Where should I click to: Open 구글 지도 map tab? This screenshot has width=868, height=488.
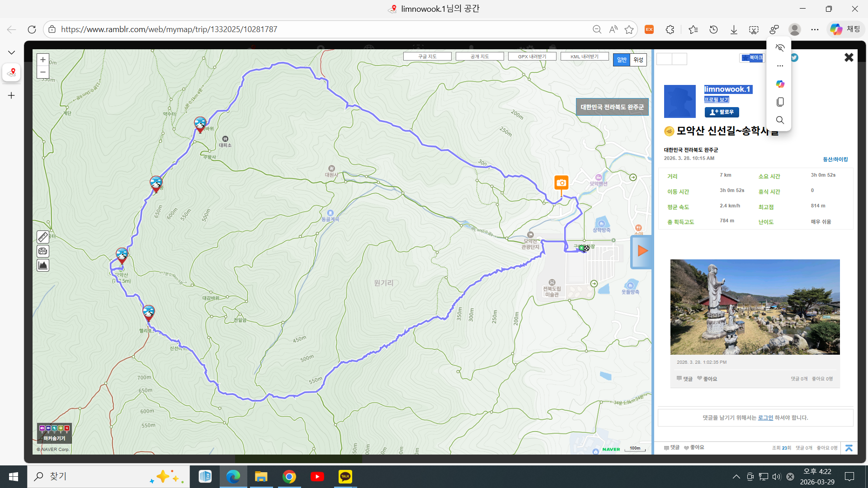click(x=427, y=56)
